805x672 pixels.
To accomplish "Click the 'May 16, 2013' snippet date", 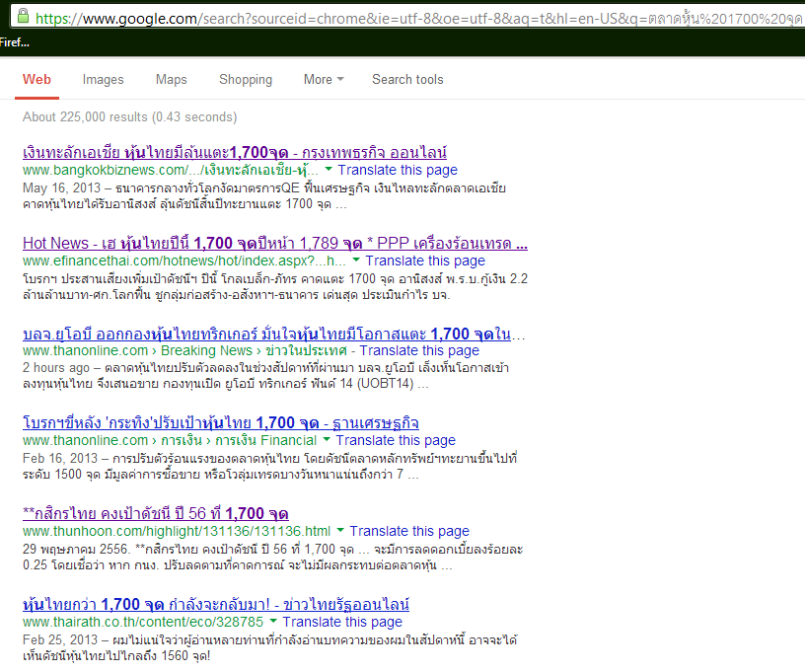I will coord(61,187).
